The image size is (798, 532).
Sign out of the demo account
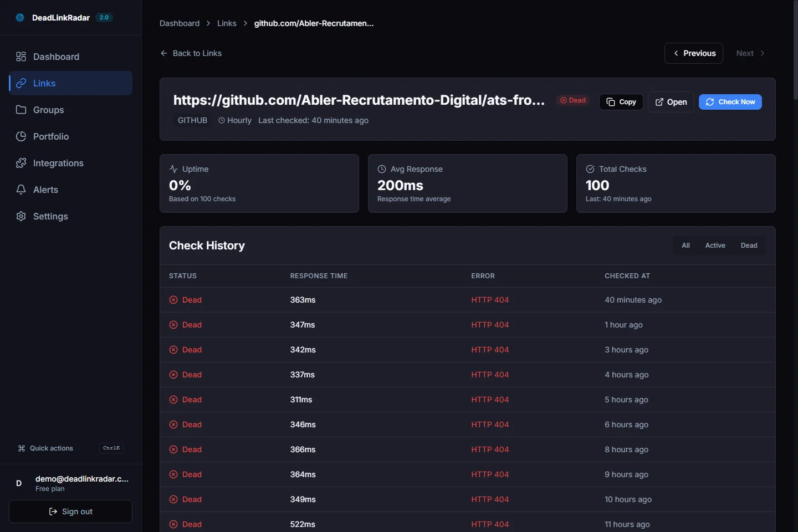point(70,511)
